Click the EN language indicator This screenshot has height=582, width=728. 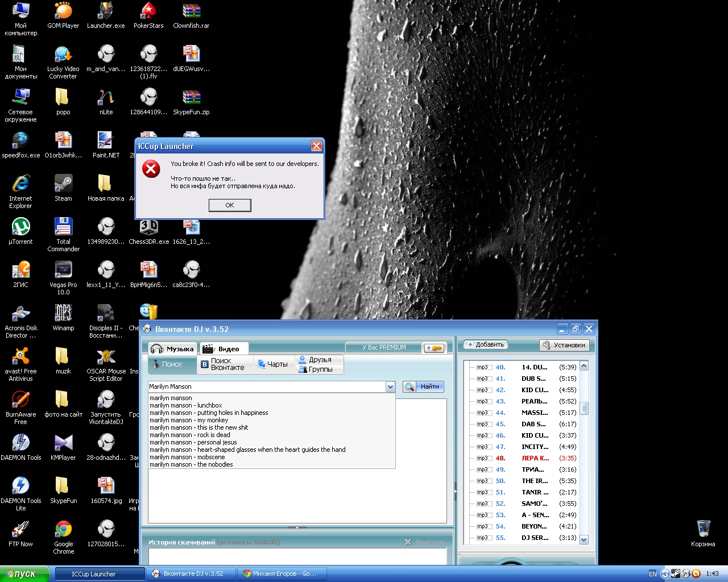point(652,574)
